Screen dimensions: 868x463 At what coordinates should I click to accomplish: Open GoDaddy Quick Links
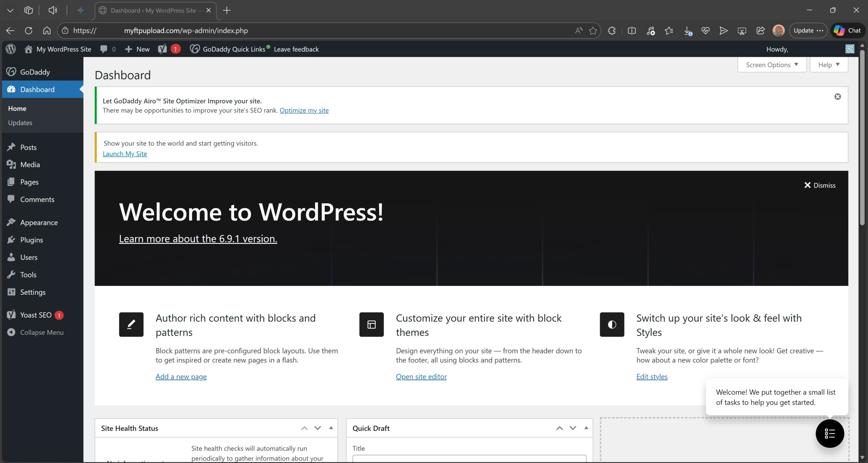[x=230, y=49]
